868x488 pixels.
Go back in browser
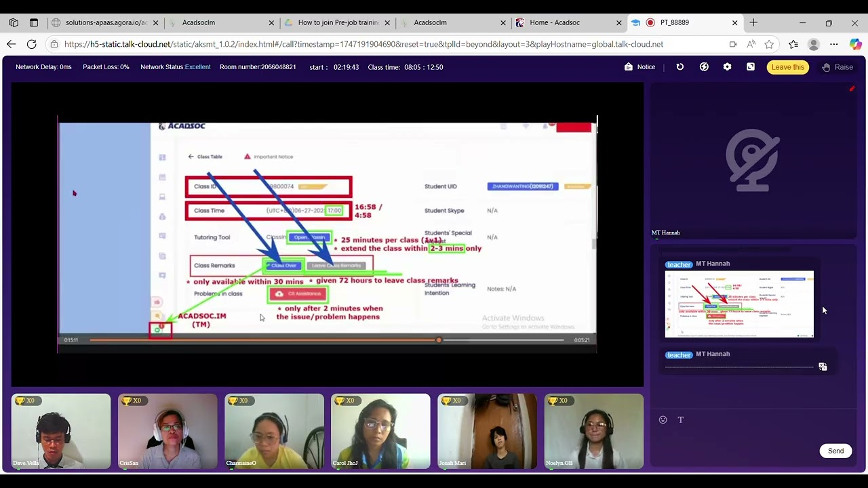[11, 44]
